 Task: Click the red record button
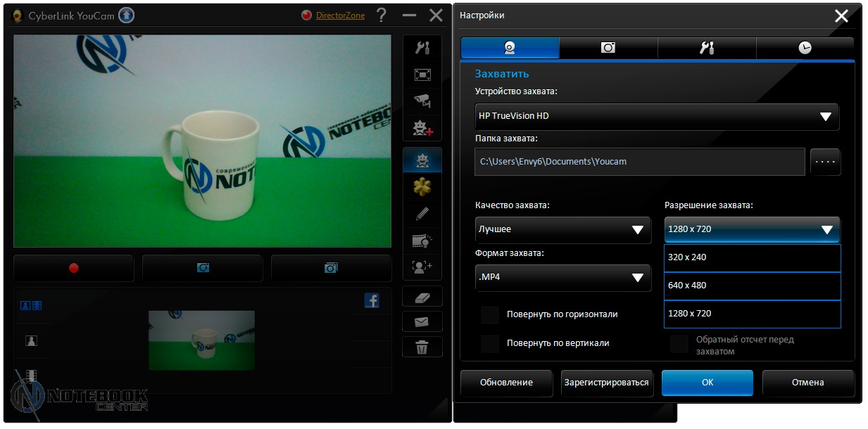pyautogui.click(x=73, y=268)
